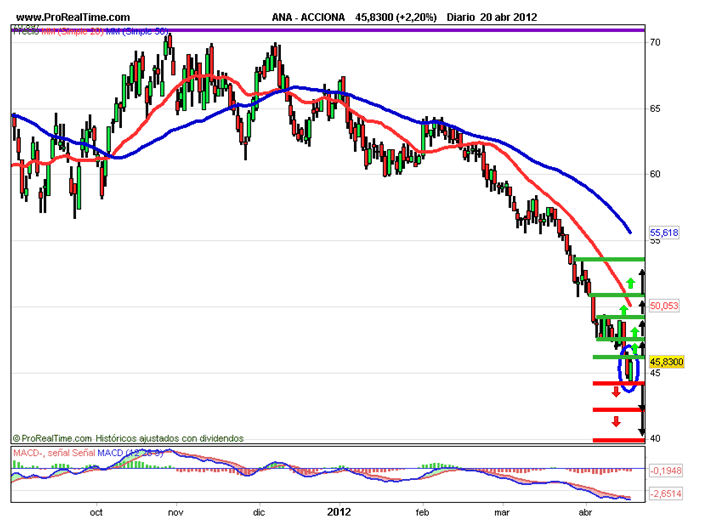Select the 40 price axis label
Screen dimensions: 708x525
click(655, 438)
